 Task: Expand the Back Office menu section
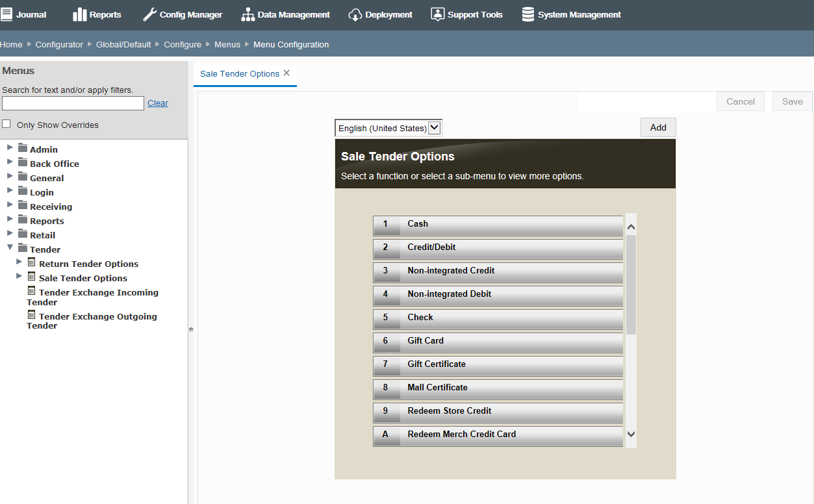[x=9, y=163]
